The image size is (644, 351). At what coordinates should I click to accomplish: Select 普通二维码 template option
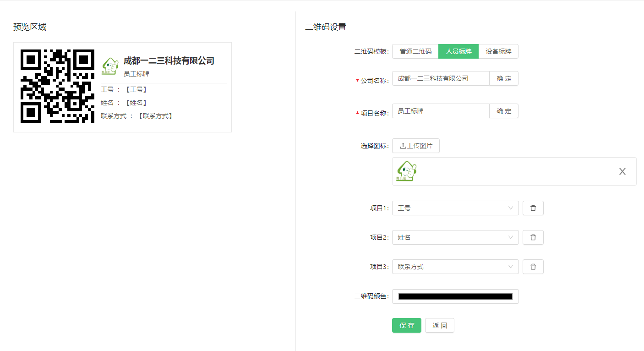tap(415, 51)
